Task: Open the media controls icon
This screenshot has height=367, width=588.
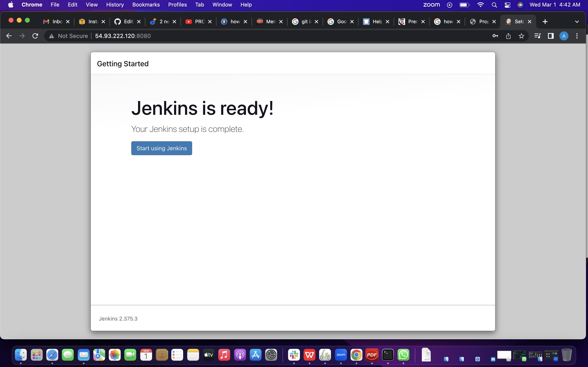Action: pyautogui.click(x=537, y=36)
